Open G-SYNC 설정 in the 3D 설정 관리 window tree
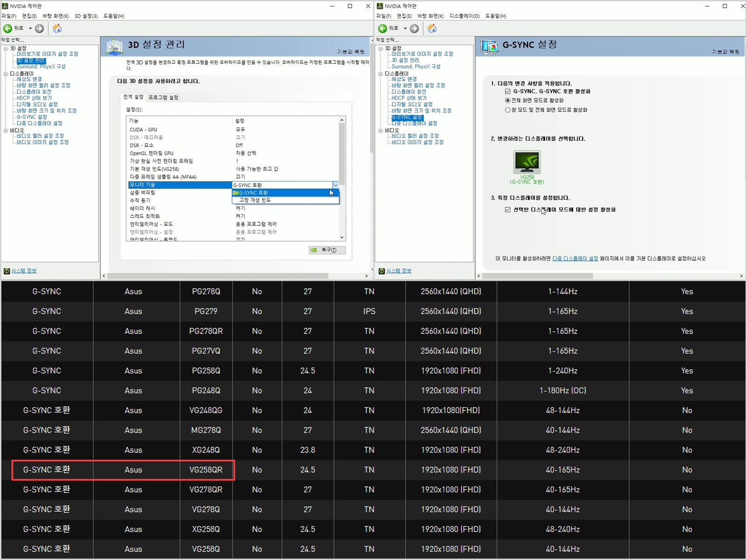The width and height of the screenshot is (747, 560). coord(32,117)
